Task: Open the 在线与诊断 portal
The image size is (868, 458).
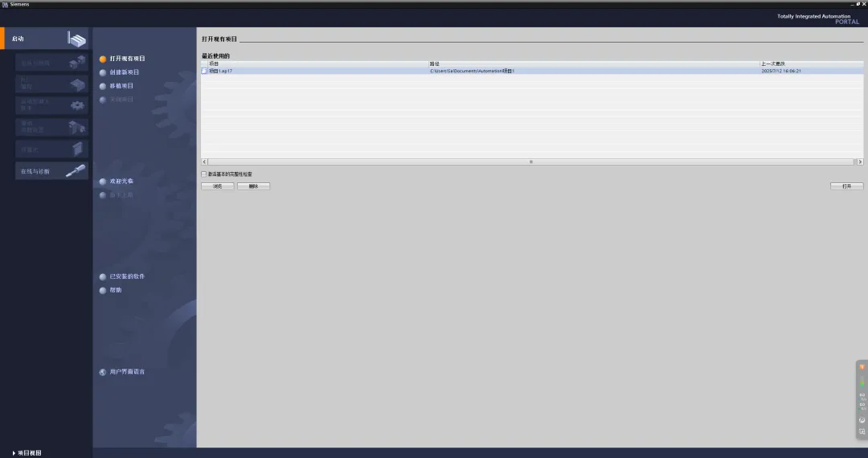Action: tap(51, 171)
